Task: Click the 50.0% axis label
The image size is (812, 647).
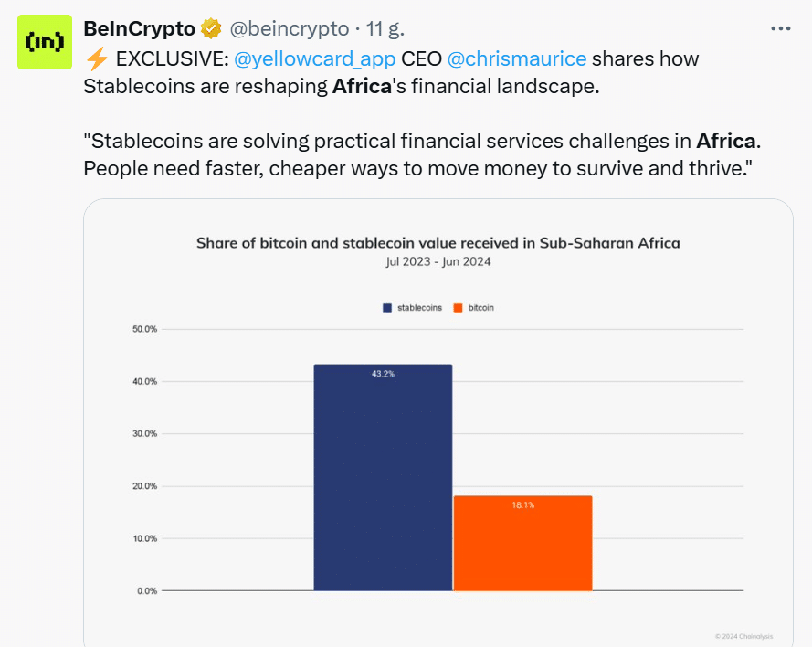Action: tap(145, 329)
